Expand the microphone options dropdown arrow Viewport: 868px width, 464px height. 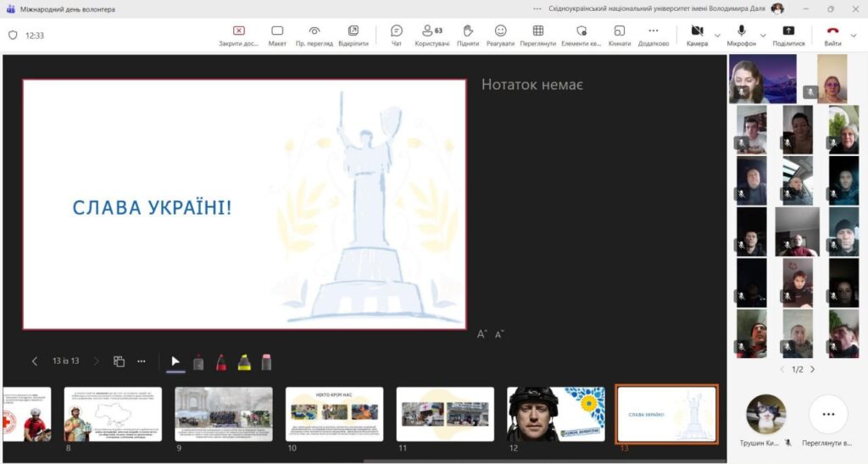point(763,36)
